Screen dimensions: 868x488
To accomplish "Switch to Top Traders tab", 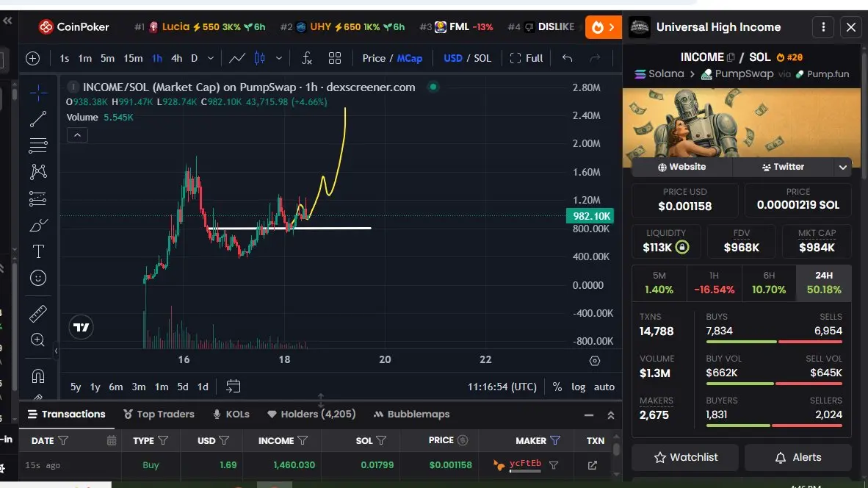I will [159, 415].
